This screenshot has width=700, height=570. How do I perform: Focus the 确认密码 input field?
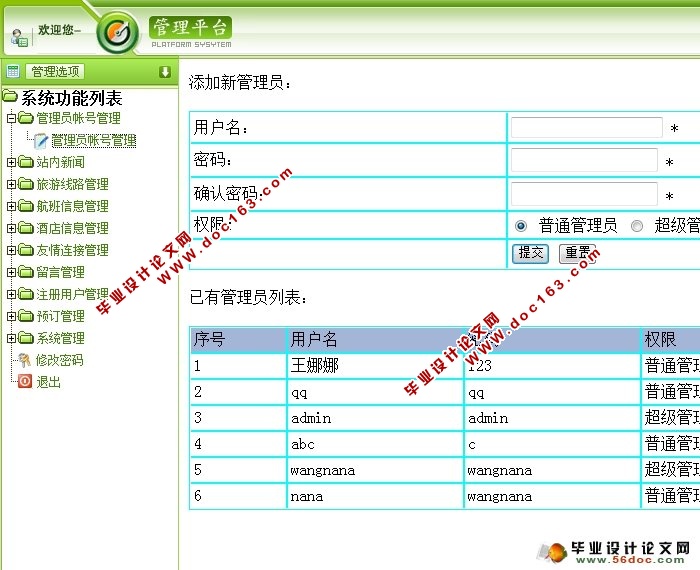(584, 194)
